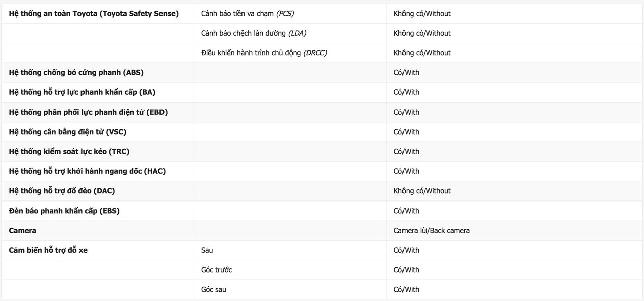The height and width of the screenshot is (301, 644).
Task: Select the Đèn báo phanh khẩn cấp (EBS) row
Action: 322,211
